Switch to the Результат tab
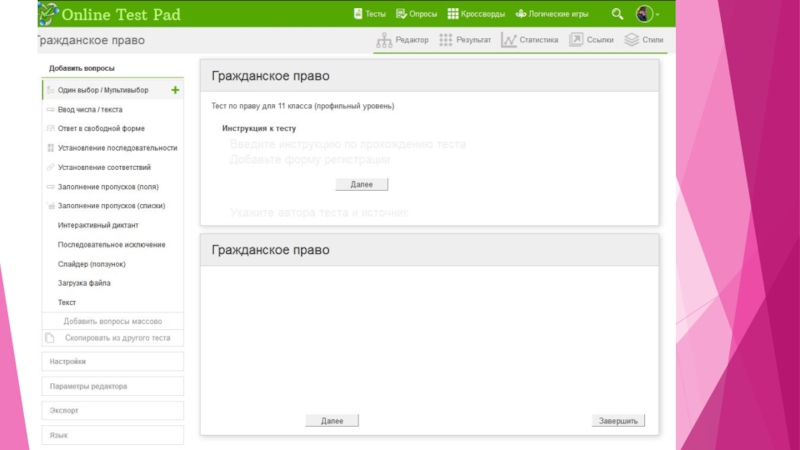Screen dimensions: 800x450 (466, 40)
